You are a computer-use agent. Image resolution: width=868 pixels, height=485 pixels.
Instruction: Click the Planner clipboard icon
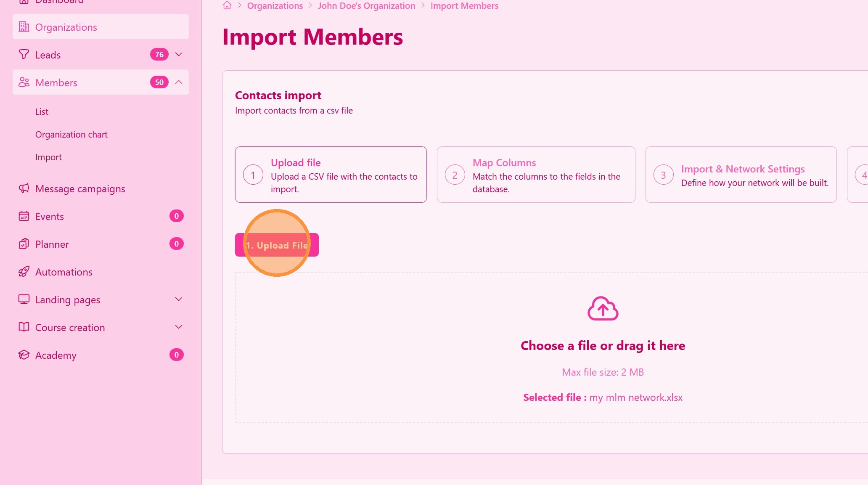pyautogui.click(x=24, y=244)
